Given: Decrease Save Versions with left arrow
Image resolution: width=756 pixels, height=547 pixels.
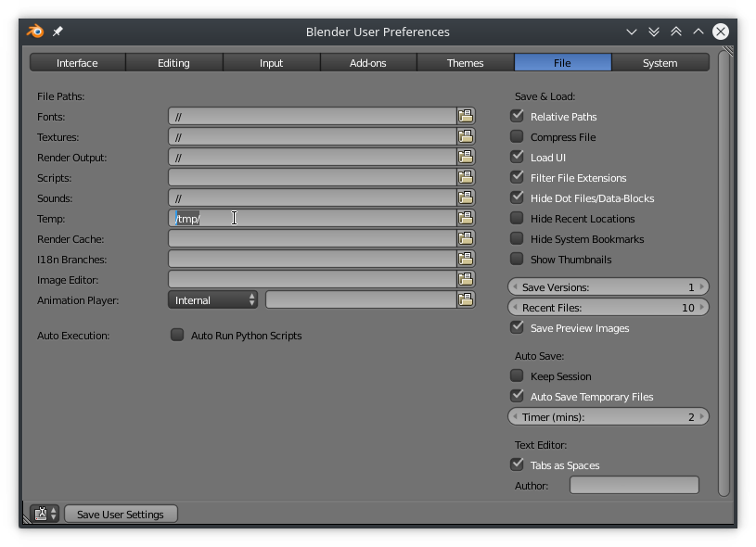Looking at the screenshot, I should click(x=515, y=286).
